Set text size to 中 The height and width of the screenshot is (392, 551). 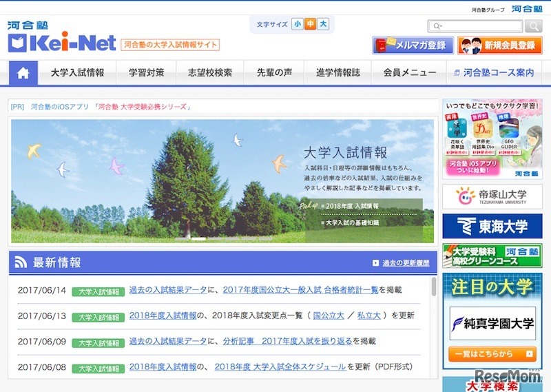coord(311,24)
